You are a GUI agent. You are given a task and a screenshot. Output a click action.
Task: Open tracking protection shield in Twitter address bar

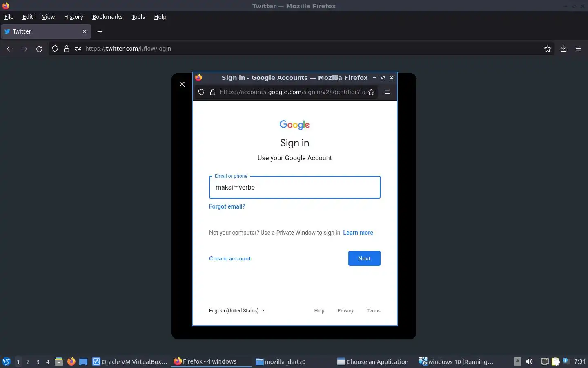click(x=55, y=49)
